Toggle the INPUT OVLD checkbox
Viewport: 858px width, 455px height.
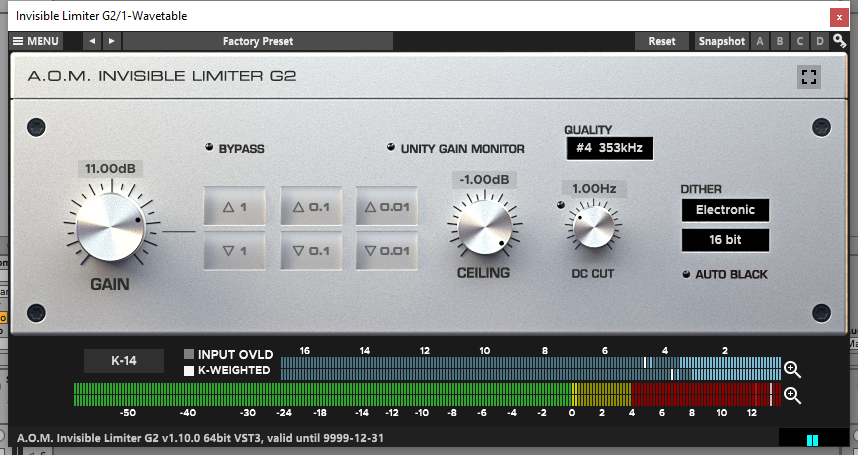click(189, 354)
